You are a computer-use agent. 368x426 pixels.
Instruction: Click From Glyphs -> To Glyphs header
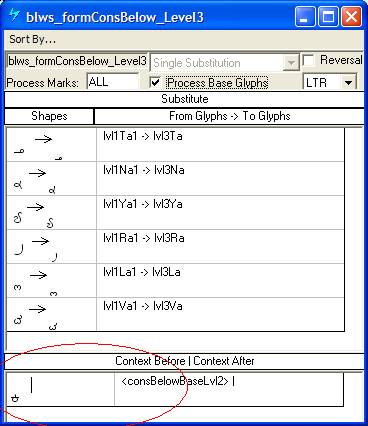[x=229, y=116]
